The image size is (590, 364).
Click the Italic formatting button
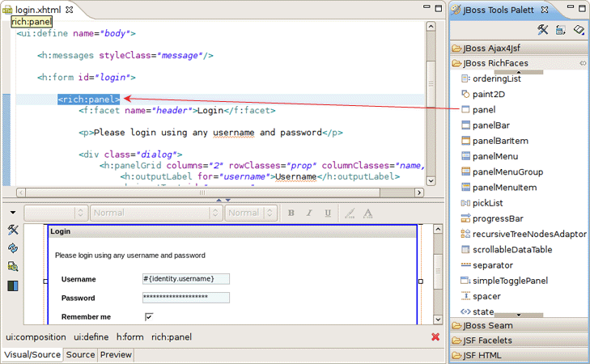click(x=309, y=214)
